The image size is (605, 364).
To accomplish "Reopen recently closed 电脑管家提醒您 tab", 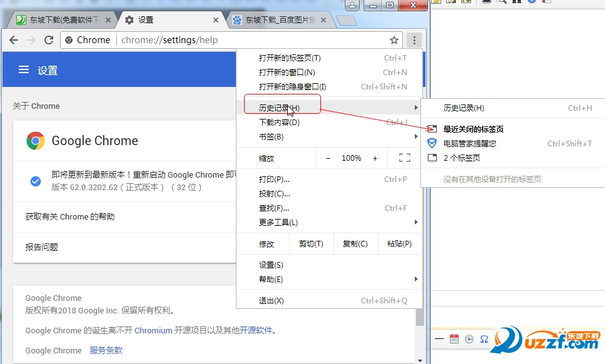I will [513, 143].
